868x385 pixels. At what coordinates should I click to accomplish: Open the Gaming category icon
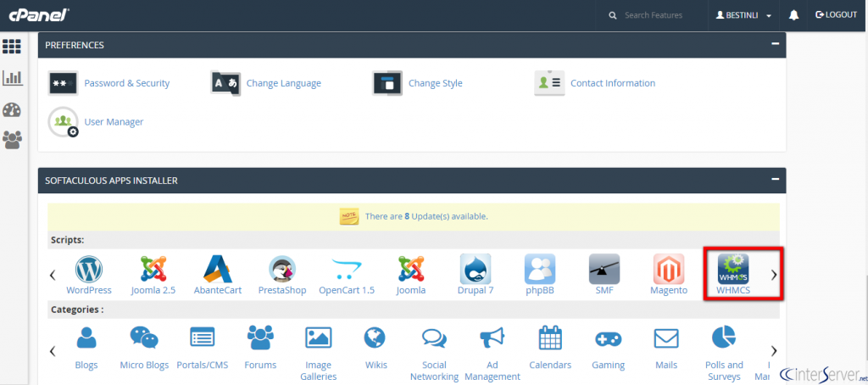pos(609,338)
